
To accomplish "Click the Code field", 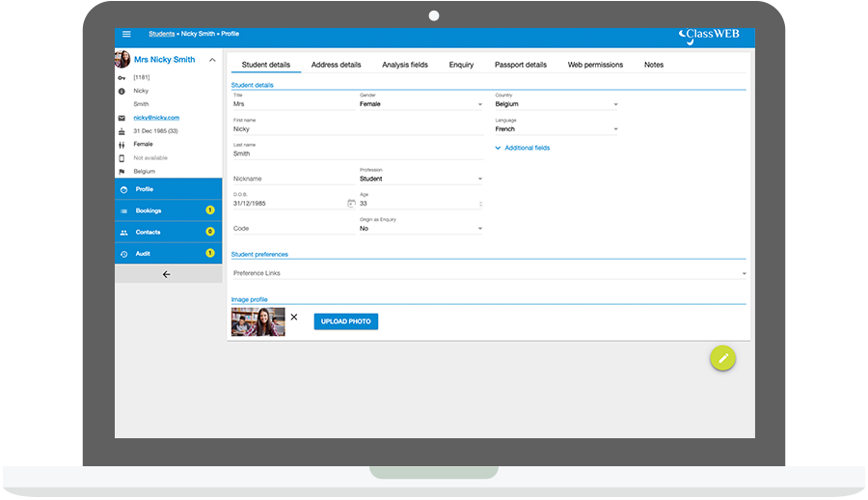I will [294, 229].
